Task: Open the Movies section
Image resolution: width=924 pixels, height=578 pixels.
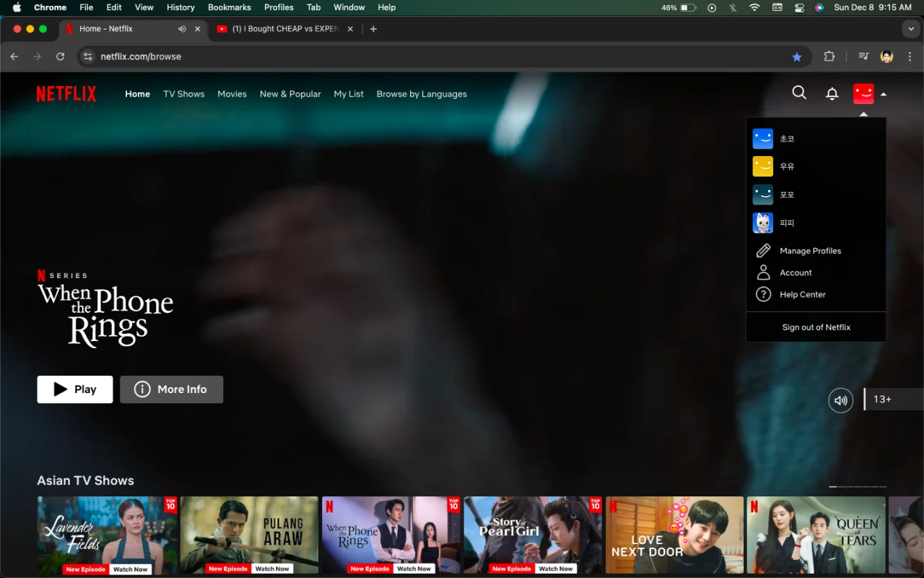Action: tap(232, 94)
